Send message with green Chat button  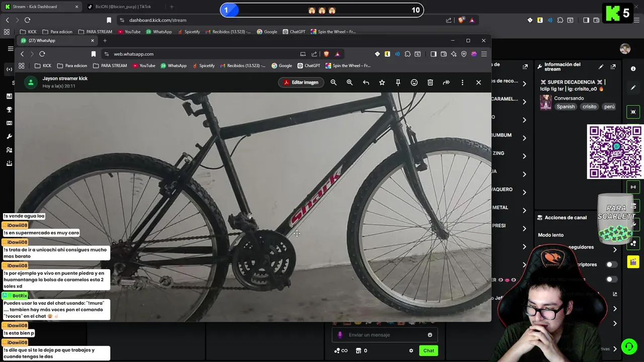429,350
